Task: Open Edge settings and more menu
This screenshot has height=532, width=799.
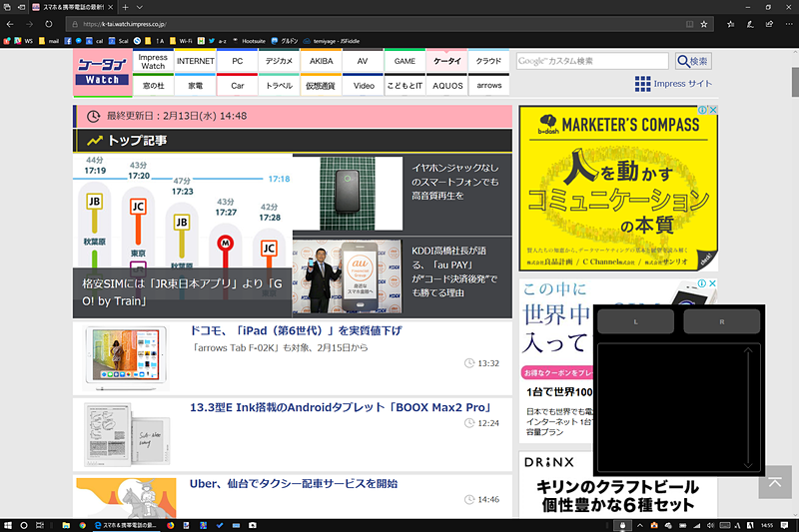Action: pyautogui.click(x=789, y=24)
